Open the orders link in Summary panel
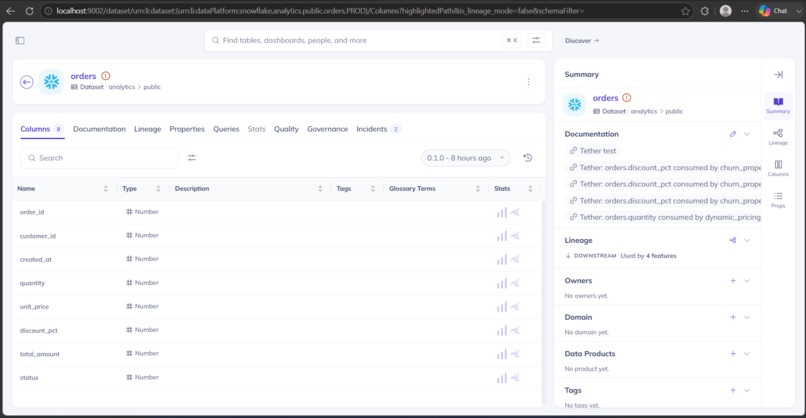 point(606,98)
